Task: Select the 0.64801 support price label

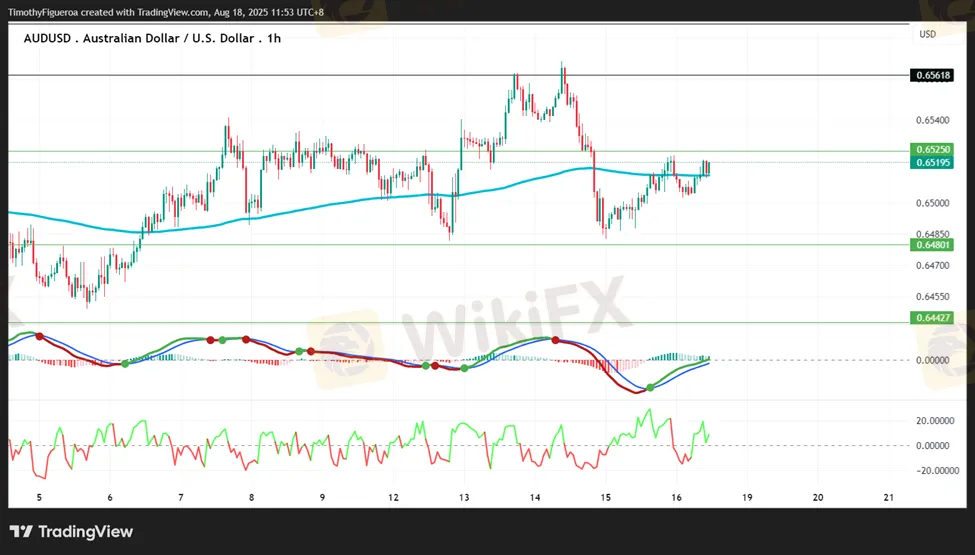Action: pyautogui.click(x=932, y=245)
